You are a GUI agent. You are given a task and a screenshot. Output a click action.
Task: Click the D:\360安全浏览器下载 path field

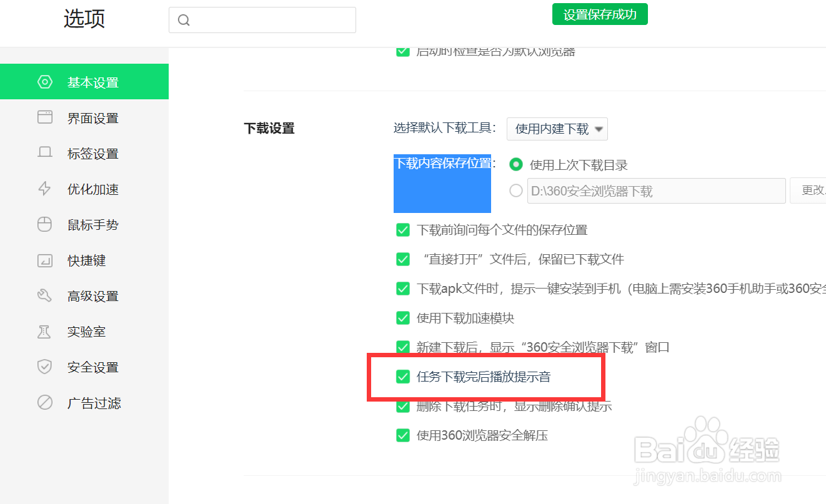coord(657,190)
